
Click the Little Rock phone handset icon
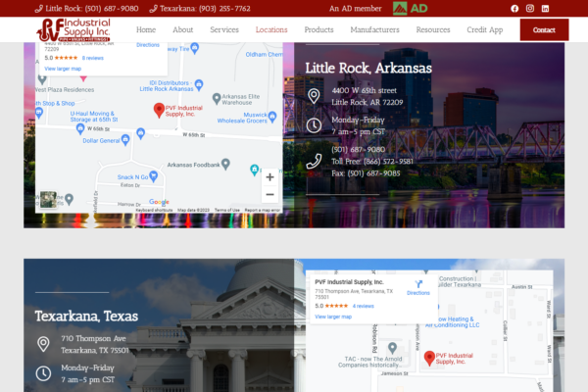(314, 162)
